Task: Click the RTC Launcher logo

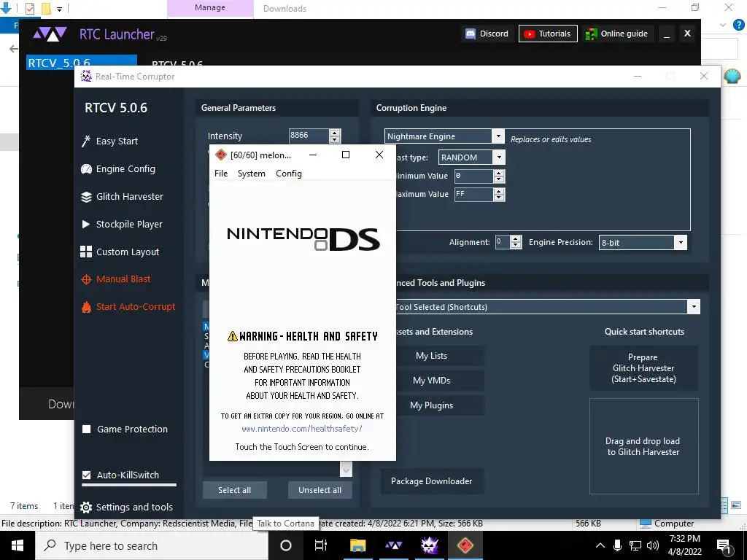Action: click(50, 34)
